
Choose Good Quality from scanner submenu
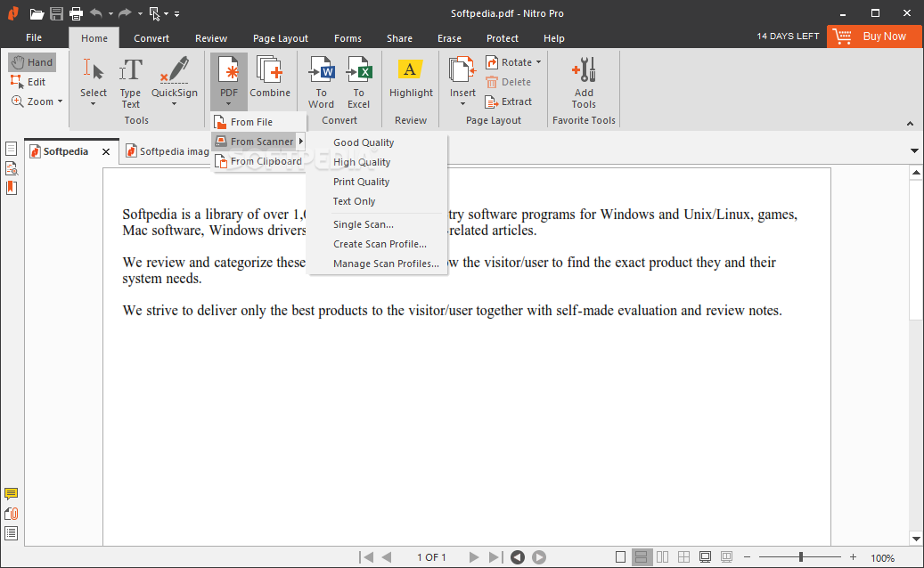tap(364, 142)
